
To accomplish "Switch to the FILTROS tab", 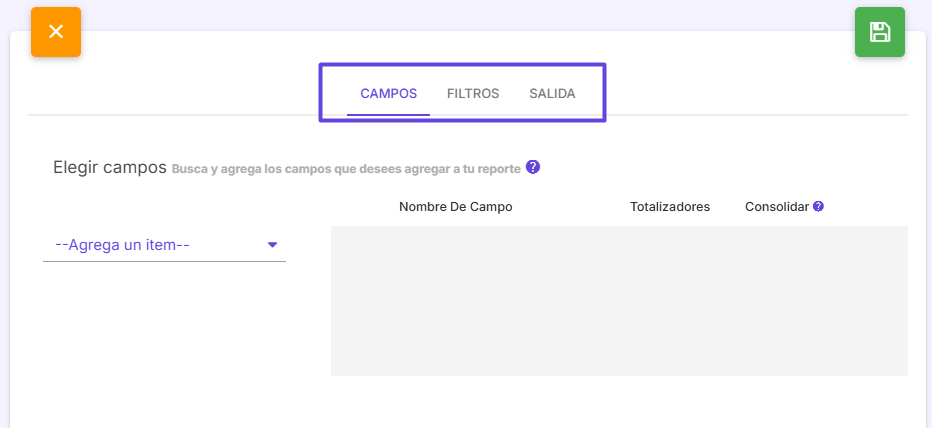I will coord(473,94).
